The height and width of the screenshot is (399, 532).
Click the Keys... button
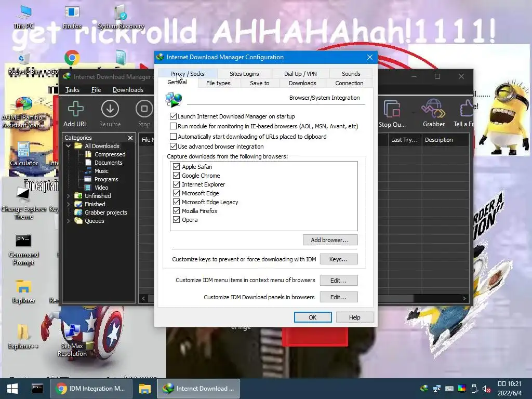click(x=339, y=259)
